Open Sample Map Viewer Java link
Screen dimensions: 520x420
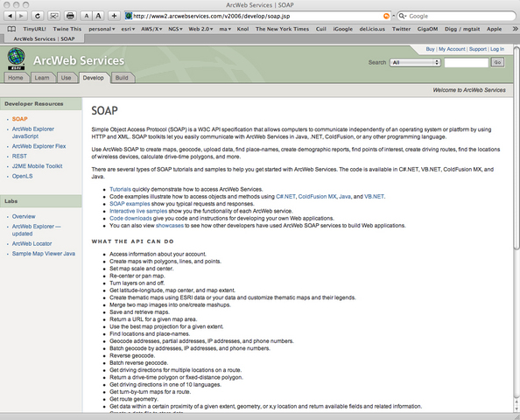pos(44,254)
